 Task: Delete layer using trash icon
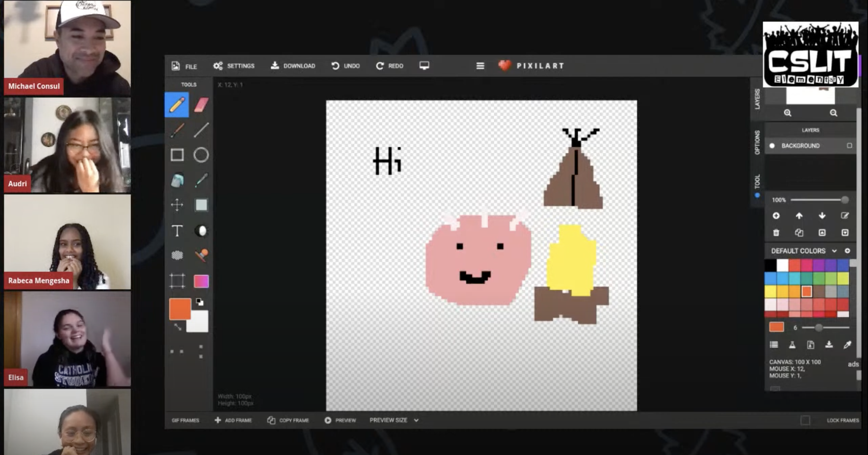pyautogui.click(x=776, y=233)
